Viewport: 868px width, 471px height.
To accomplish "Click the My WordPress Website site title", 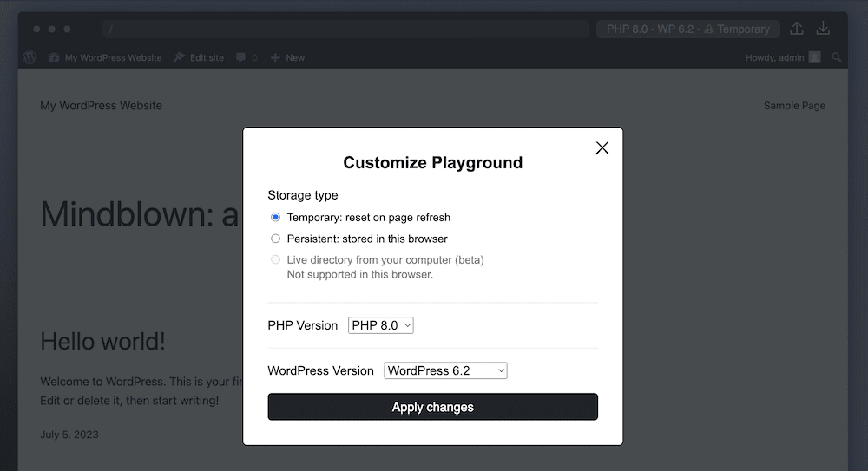I will point(102,106).
